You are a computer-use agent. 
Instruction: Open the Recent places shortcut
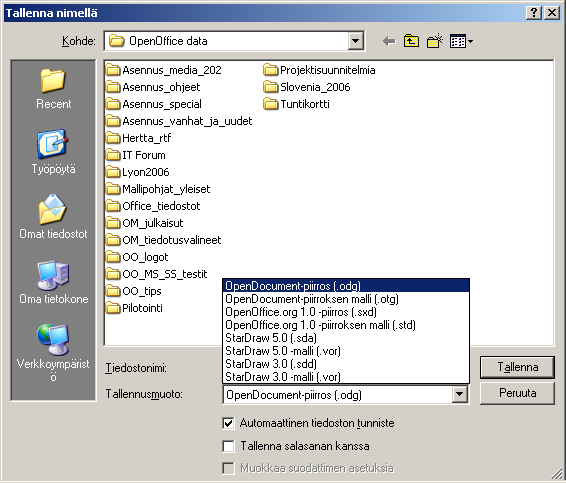(53, 89)
